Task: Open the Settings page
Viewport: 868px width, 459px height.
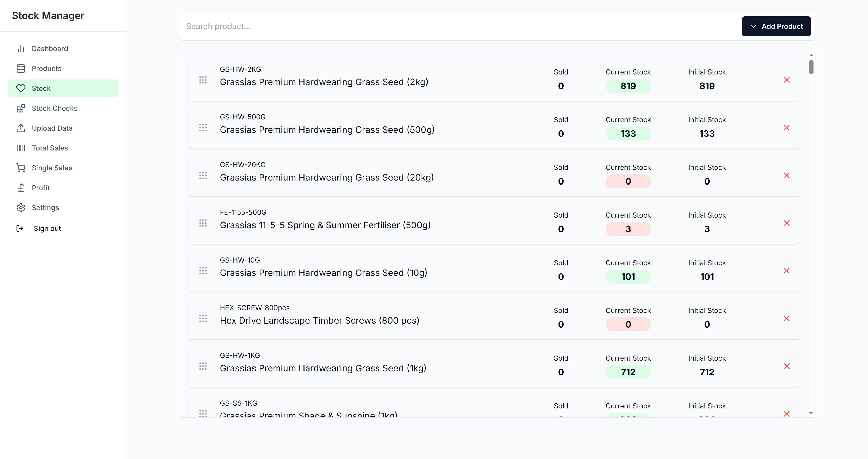Action: pos(63,208)
